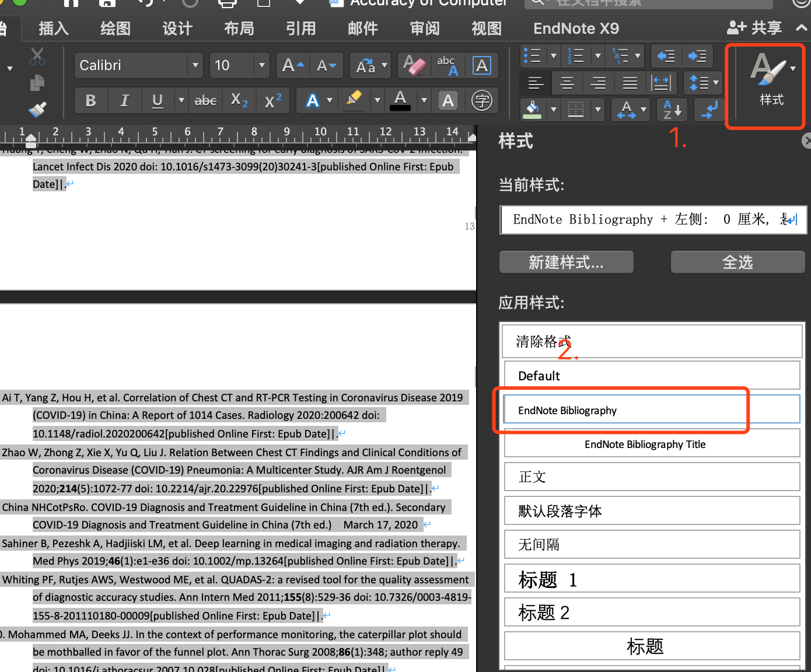The width and height of the screenshot is (811, 672).
Task: Toggle strikethrough formatting
Action: (x=205, y=100)
